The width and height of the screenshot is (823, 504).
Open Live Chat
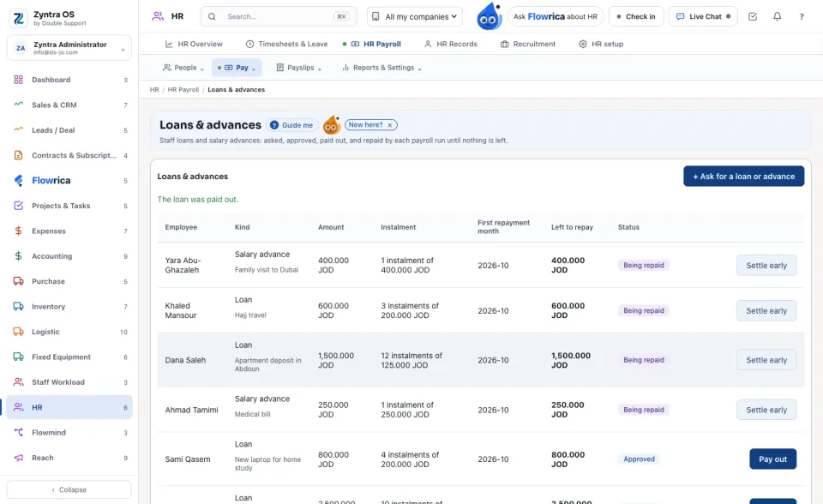point(703,17)
